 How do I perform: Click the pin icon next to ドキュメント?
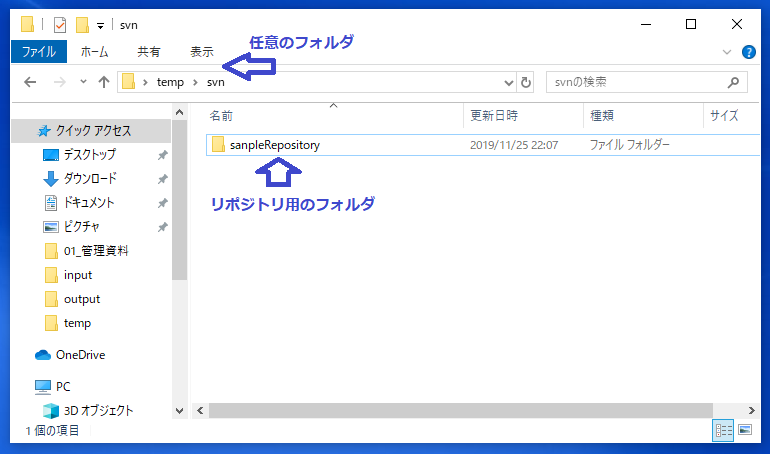(162, 203)
